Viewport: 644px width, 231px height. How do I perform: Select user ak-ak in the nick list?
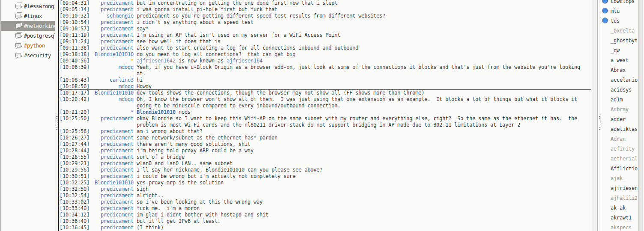click(618, 208)
